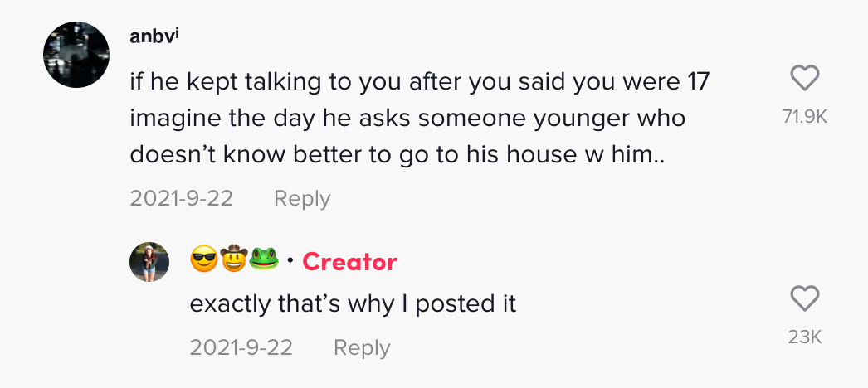Reply to the creator's comment
Screen dimensions: 868x388
tap(362, 347)
